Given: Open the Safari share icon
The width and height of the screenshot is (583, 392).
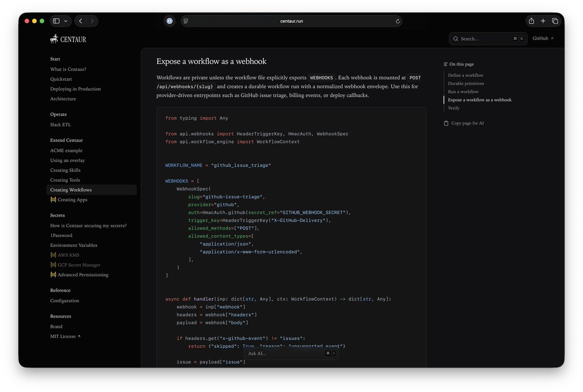Looking at the screenshot, I should click(531, 21).
